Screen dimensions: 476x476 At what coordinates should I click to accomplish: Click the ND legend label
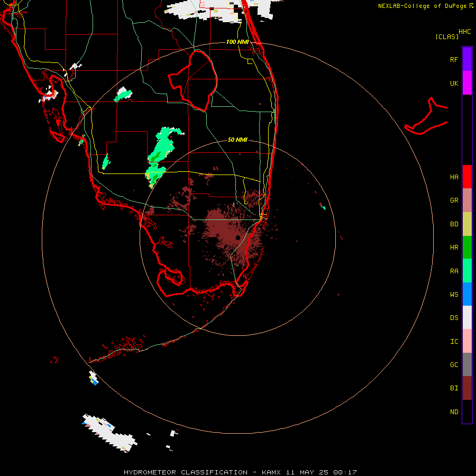tap(454, 412)
